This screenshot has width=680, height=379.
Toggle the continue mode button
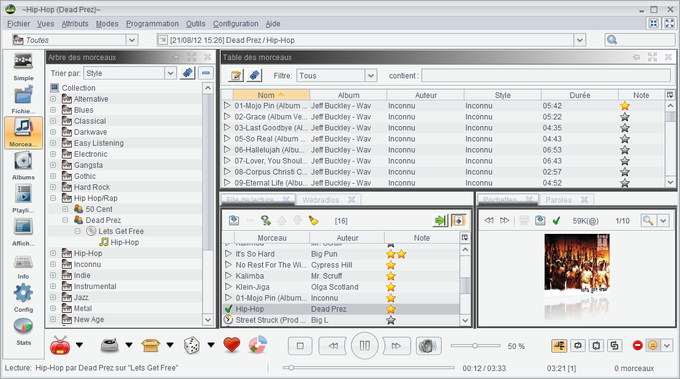point(559,345)
